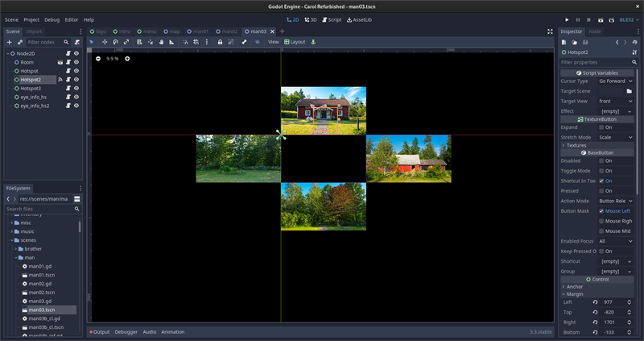This screenshot has height=341, width=644.
Task: Open snapping options three-dot menu
Action: click(207, 42)
